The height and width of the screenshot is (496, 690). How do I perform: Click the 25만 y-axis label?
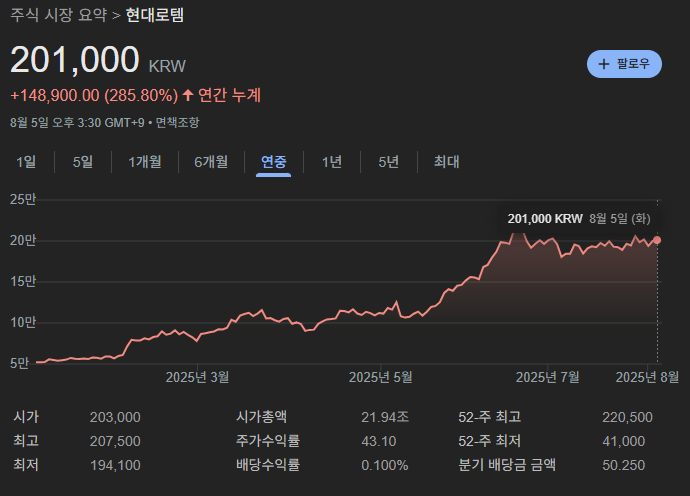click(23, 199)
